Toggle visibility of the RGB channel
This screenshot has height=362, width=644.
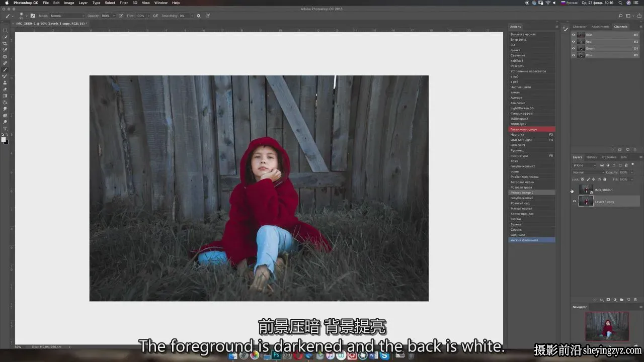(574, 35)
